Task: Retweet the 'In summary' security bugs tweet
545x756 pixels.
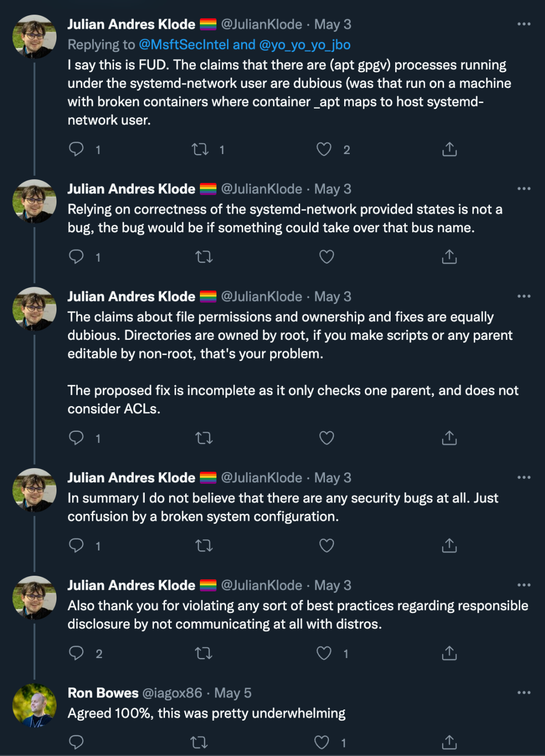Action: (x=204, y=545)
